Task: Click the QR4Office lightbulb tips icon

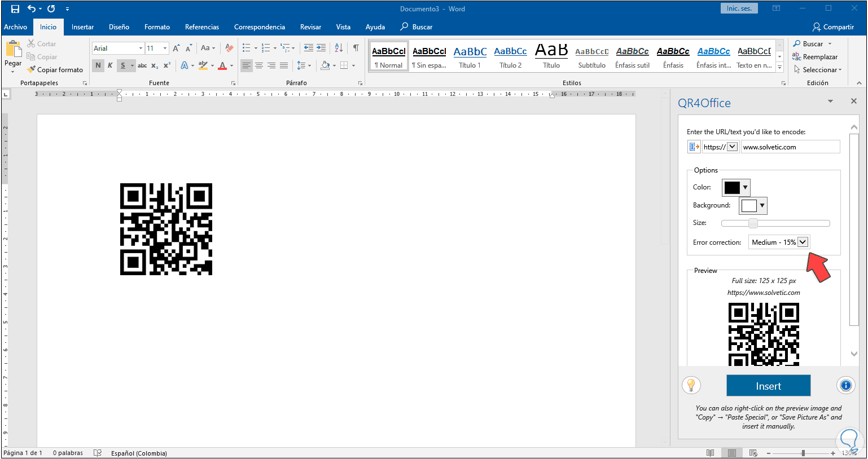Action: (x=691, y=386)
